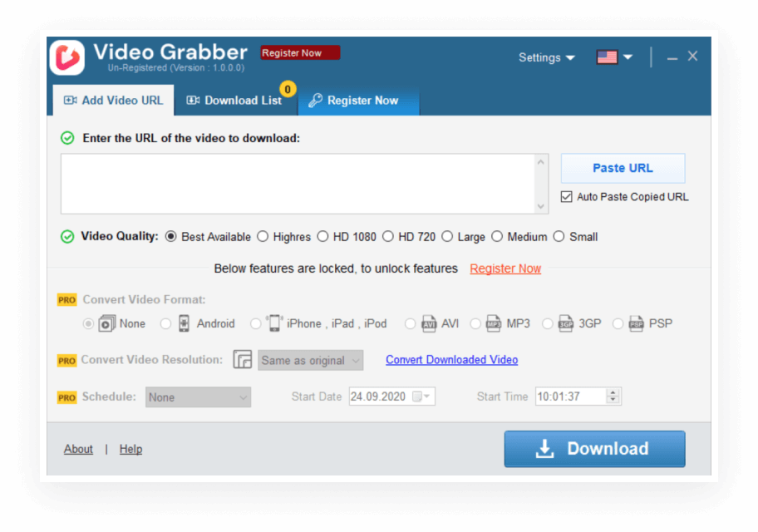This screenshot has width=758, height=532.
Task: Click the URL box scroll up arrow
Action: pyautogui.click(x=541, y=162)
